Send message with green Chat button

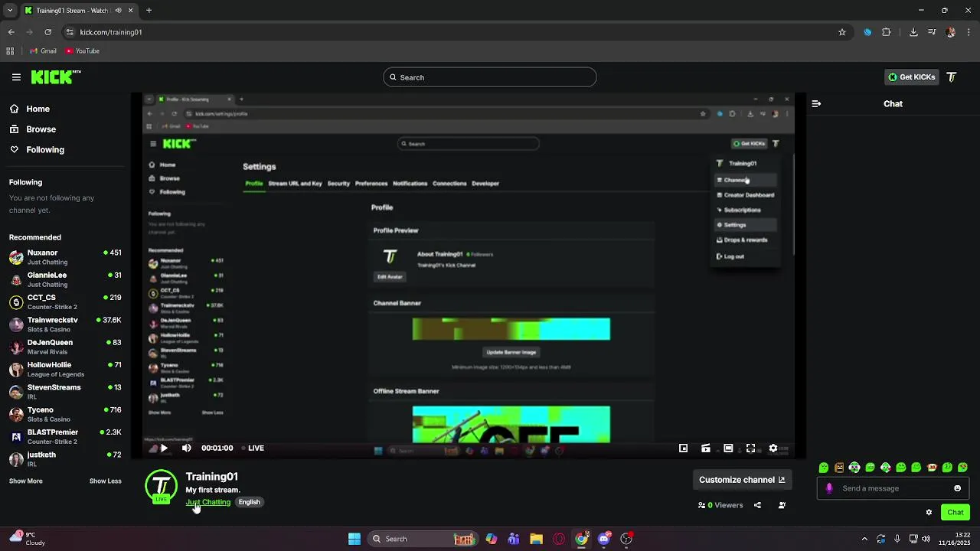pos(955,513)
